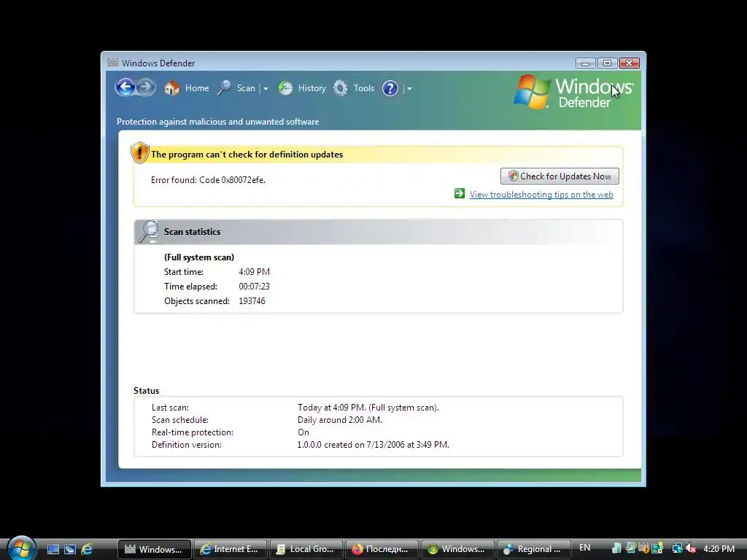Go forward using the Forward arrow button

tap(146, 87)
